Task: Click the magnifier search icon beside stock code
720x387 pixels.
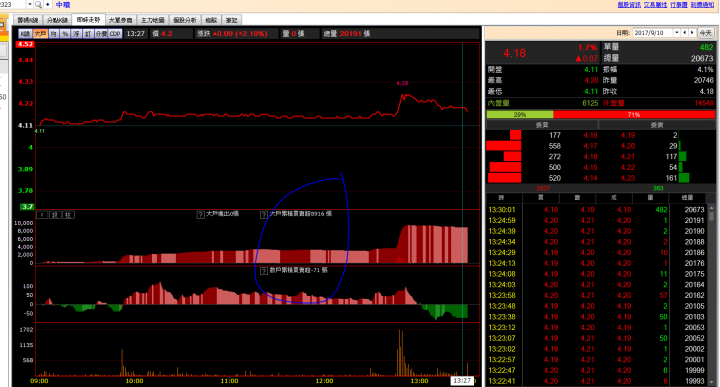Action: [x=38, y=5]
